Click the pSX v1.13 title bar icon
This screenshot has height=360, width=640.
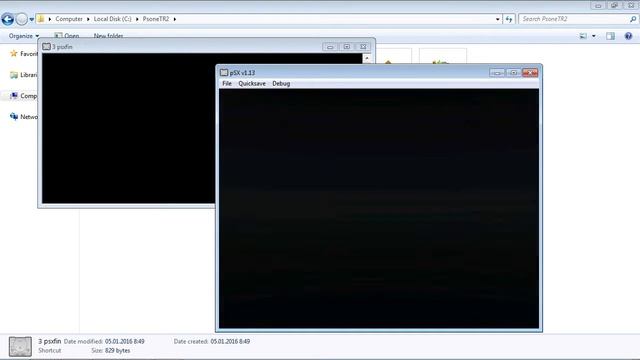click(x=224, y=73)
